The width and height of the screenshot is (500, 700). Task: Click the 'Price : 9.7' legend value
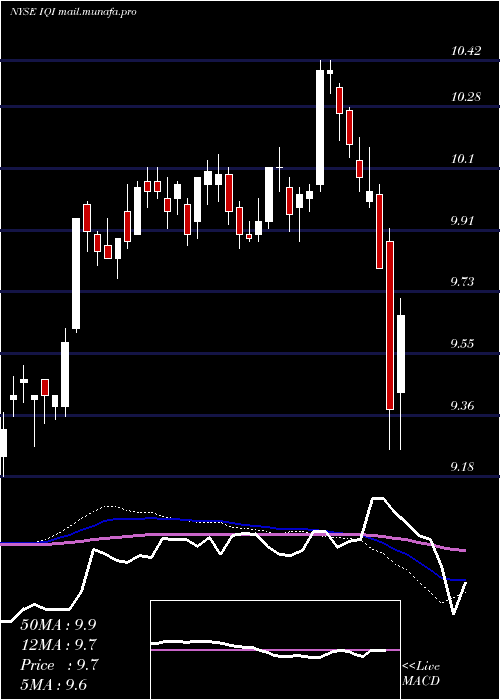[x=58, y=665]
